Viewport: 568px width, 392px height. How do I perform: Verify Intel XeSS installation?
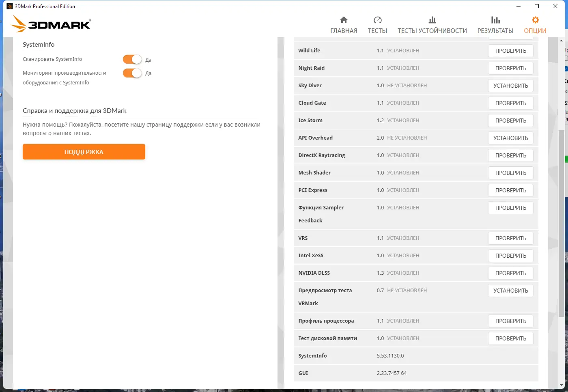[511, 256]
